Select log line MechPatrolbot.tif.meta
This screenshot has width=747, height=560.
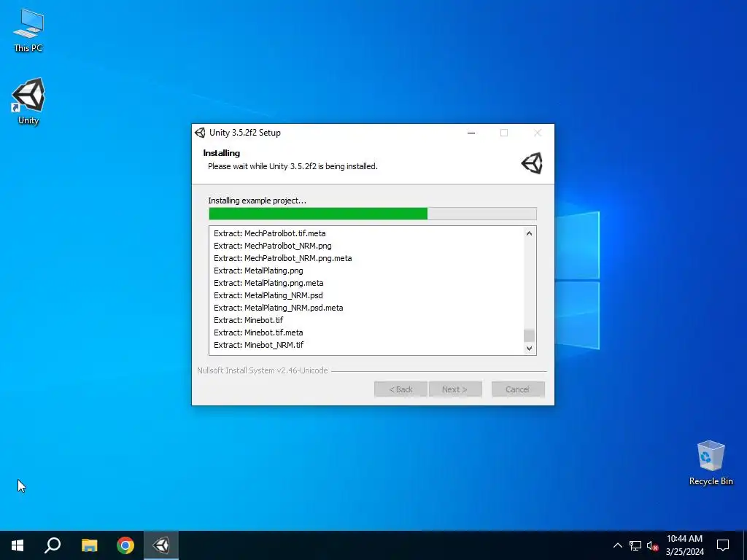tap(270, 233)
